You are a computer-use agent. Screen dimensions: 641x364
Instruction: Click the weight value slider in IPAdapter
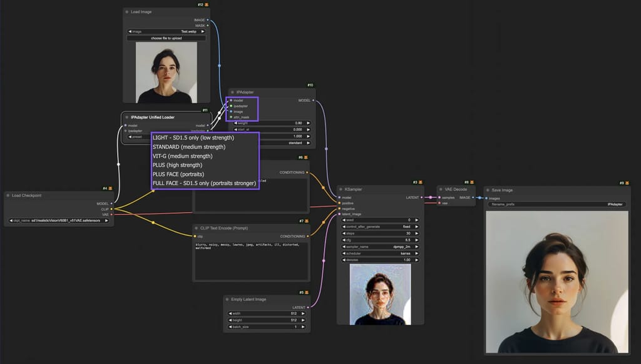click(272, 123)
